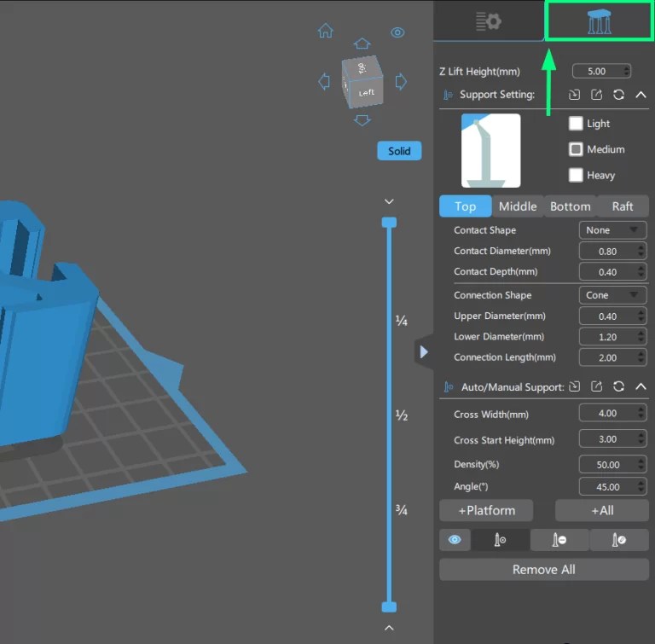Click the Lower Diameter stepper arrows
Screen dimensions: 655x644
[641, 337]
